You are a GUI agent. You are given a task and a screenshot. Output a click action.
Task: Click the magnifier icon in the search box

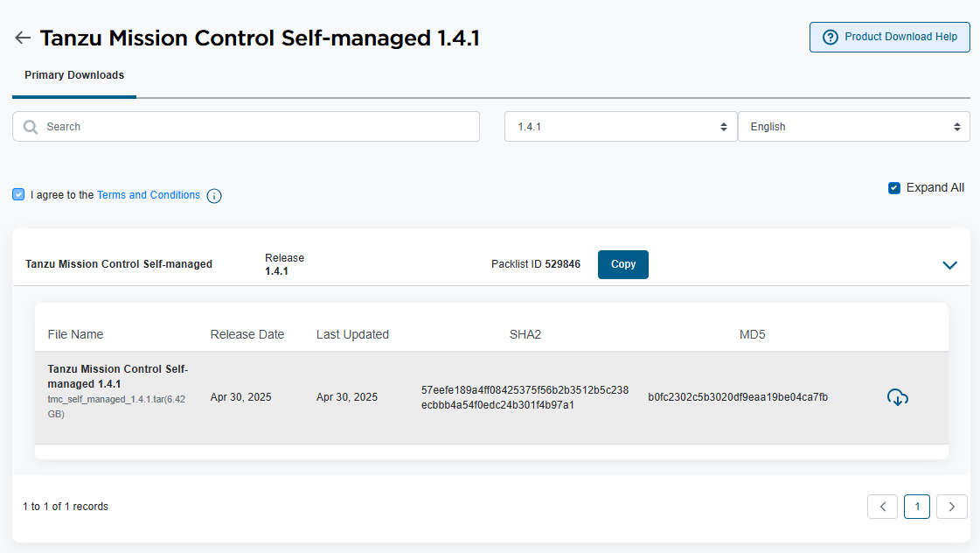(x=30, y=127)
